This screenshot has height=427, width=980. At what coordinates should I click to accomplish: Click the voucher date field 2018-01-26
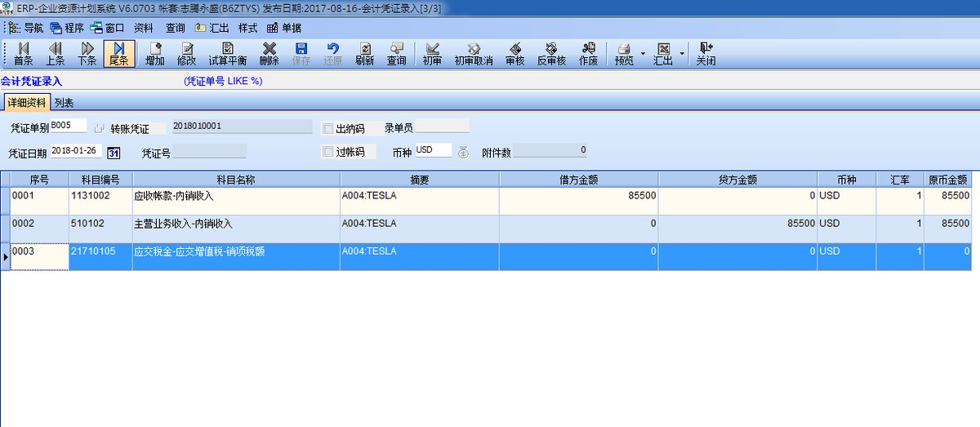tap(78, 151)
